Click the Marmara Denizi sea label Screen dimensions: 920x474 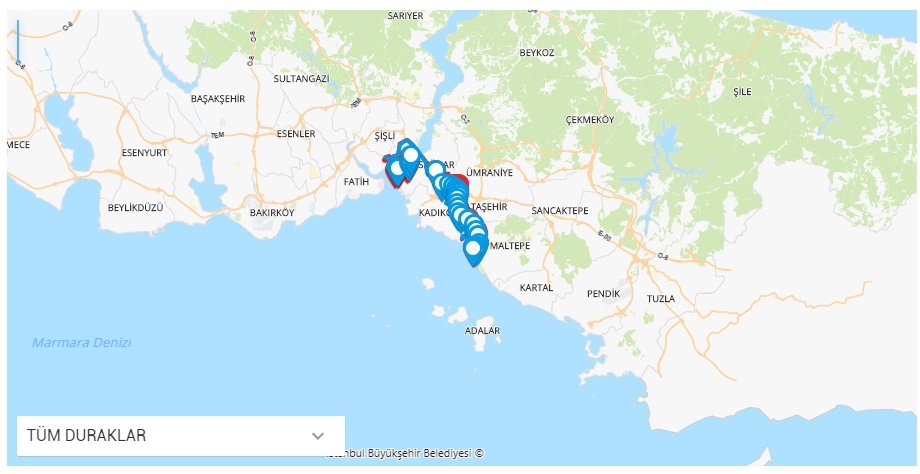pos(82,343)
